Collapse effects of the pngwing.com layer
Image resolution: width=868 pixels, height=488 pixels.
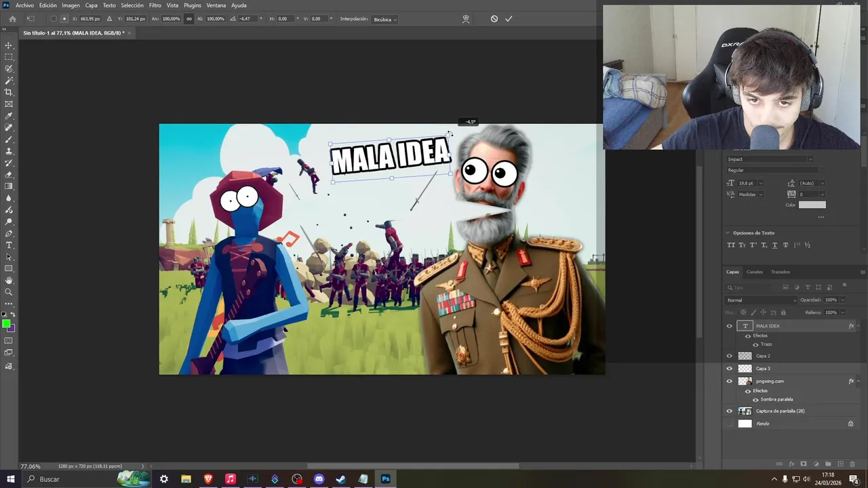click(859, 381)
